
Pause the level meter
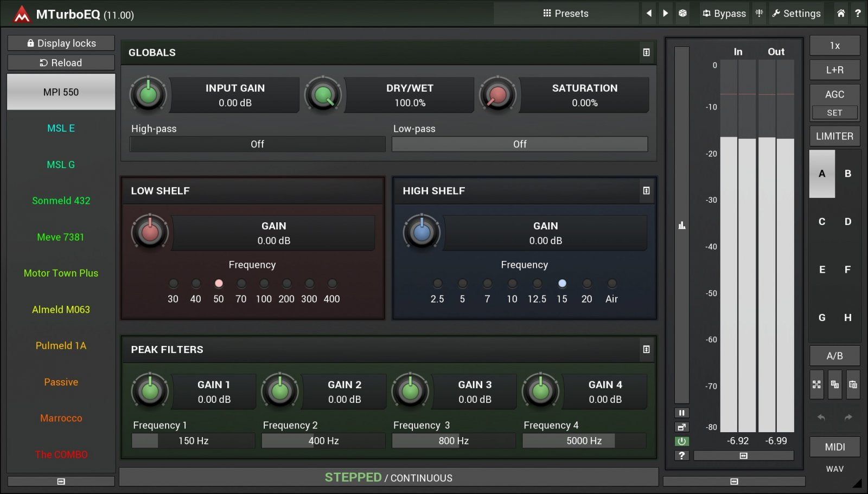[x=682, y=413]
